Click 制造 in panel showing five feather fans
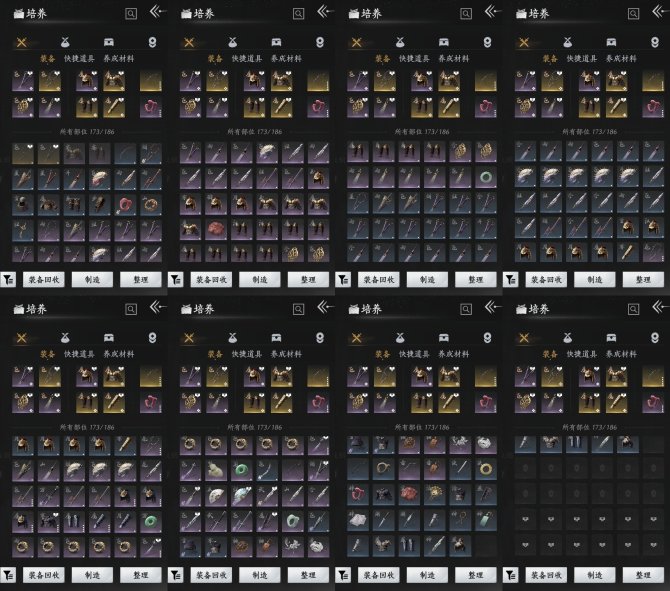The image size is (670, 591). (595, 279)
